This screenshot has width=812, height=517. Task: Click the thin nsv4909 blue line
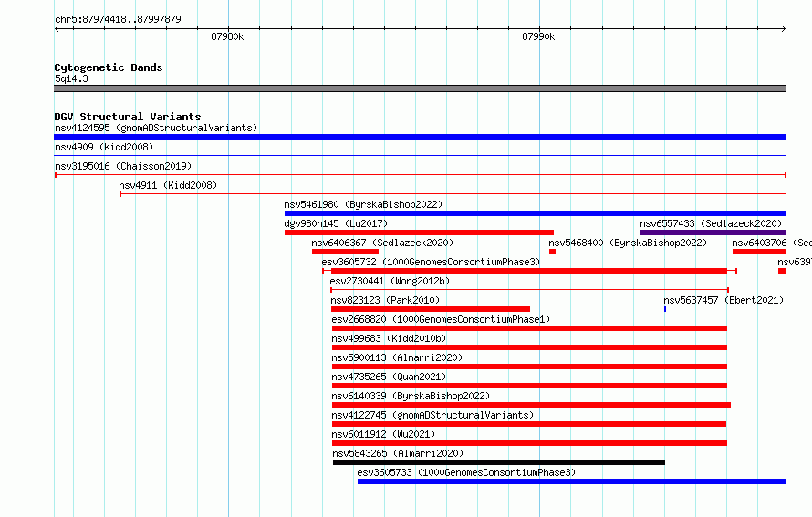(420, 155)
